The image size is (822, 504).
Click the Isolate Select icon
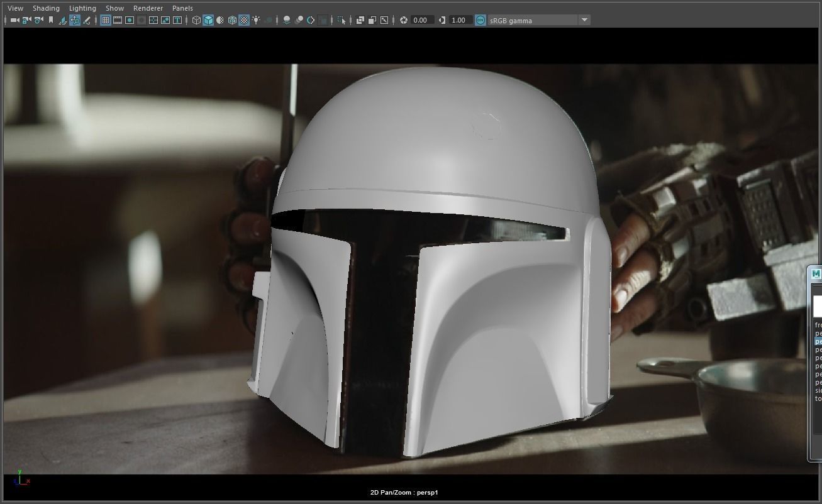click(342, 20)
